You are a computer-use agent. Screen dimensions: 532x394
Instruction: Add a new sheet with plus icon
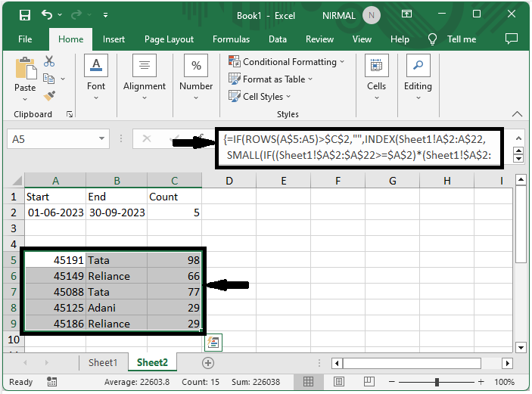208,363
